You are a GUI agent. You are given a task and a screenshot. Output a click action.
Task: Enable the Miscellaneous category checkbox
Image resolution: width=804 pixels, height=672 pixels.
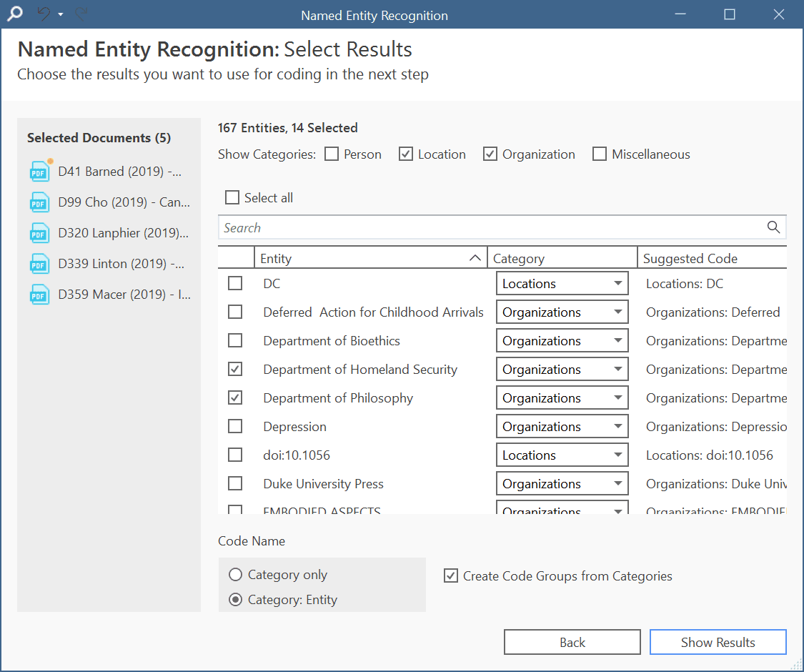click(x=600, y=154)
